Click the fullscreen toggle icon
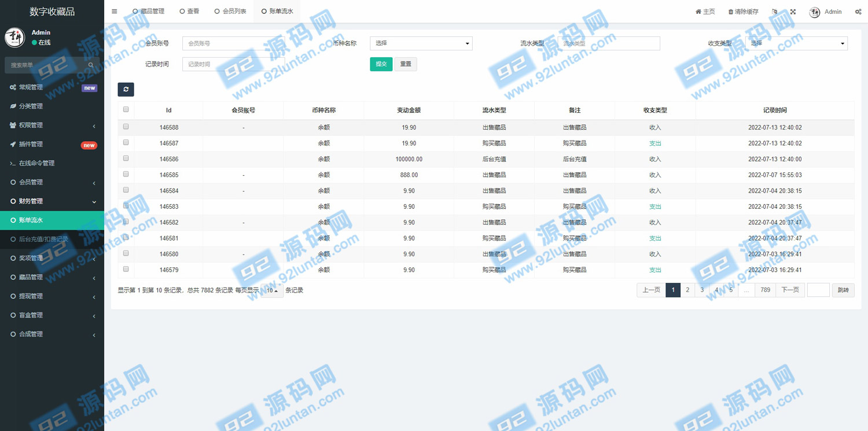The width and height of the screenshot is (868, 431). point(793,12)
